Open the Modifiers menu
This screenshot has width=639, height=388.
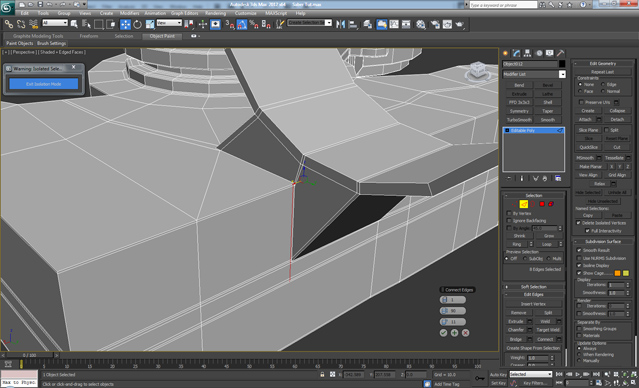click(x=129, y=13)
